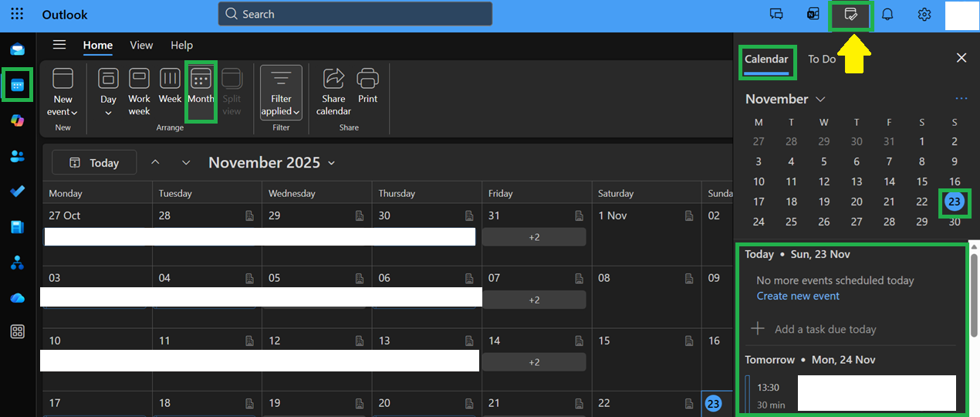Open the 13:30 event tomorrow
Screen dimensions: 980x417
click(850, 393)
